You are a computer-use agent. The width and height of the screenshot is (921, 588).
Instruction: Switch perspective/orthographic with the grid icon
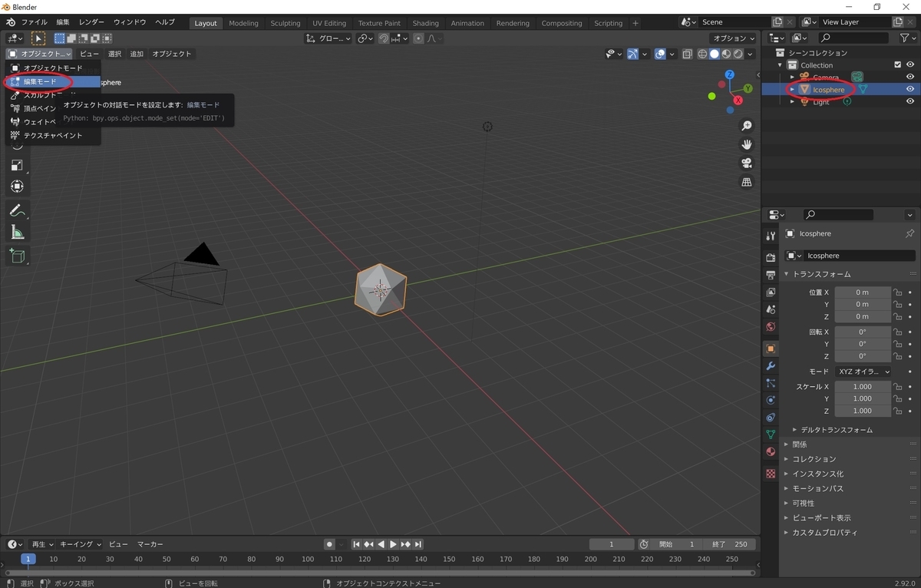coord(746,182)
